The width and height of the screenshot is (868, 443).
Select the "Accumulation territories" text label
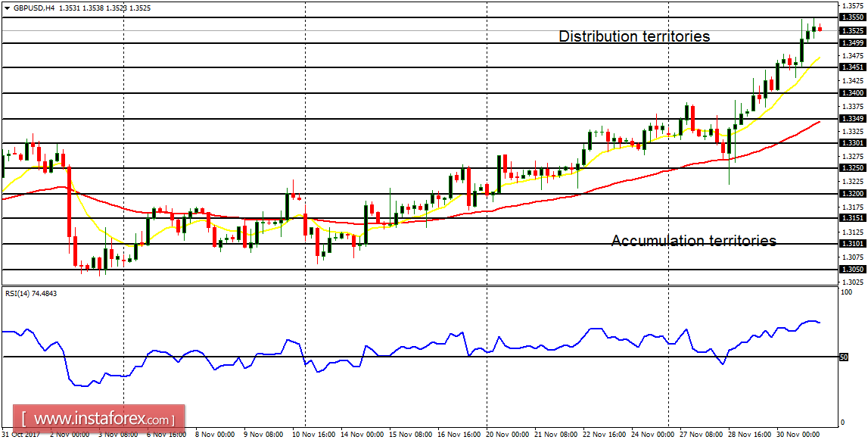(694, 241)
